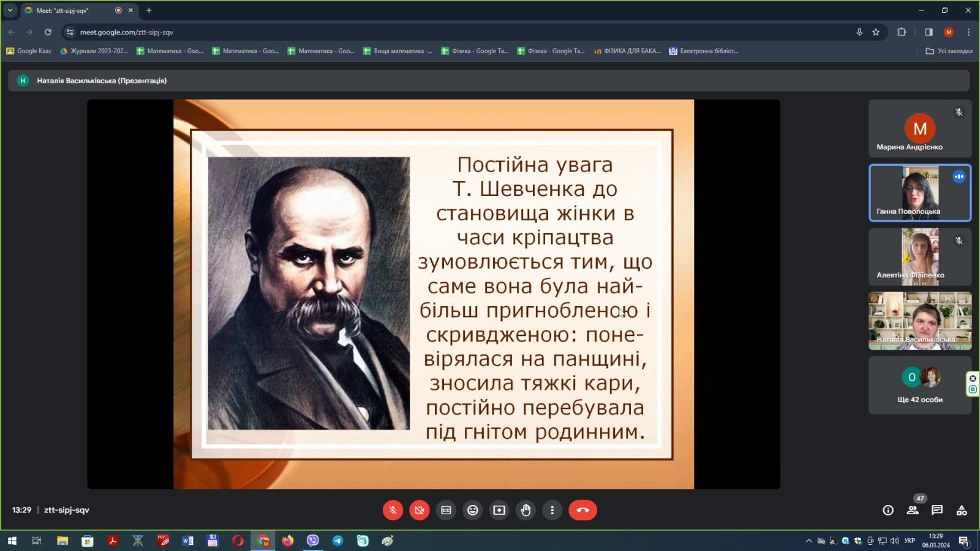Switch input language УКР
This screenshot has width=980, height=551.
pyautogui.click(x=910, y=541)
